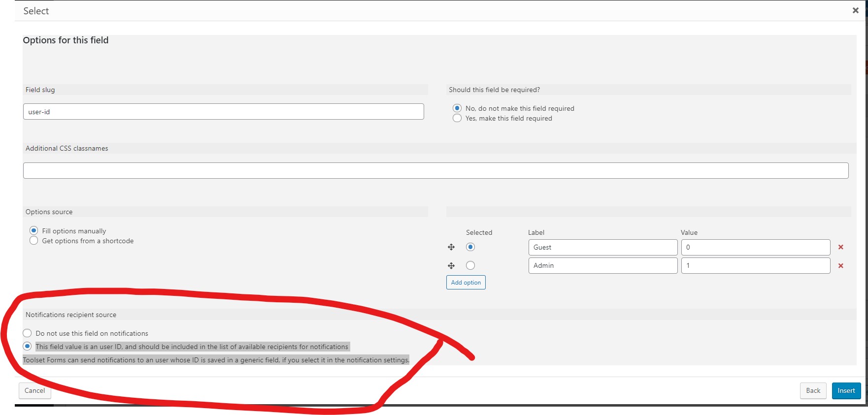Mark Admin as the selected default option
Screen dimensions: 868x415
click(x=470, y=265)
